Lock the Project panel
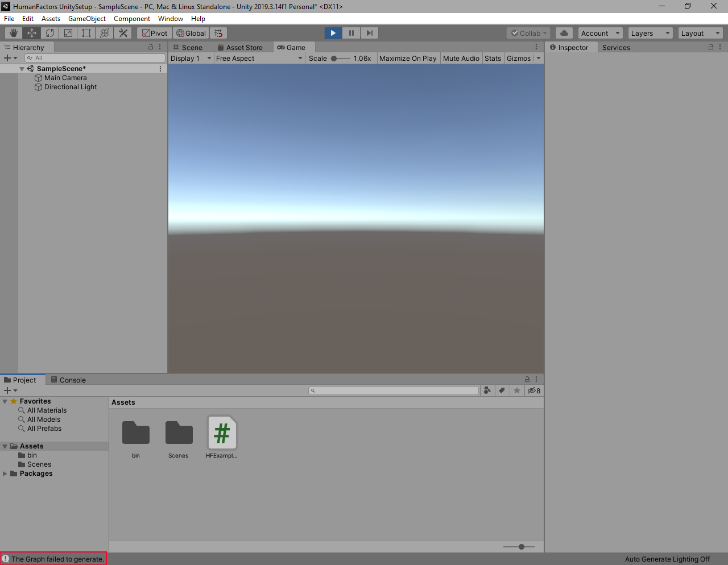728x565 pixels. click(527, 379)
